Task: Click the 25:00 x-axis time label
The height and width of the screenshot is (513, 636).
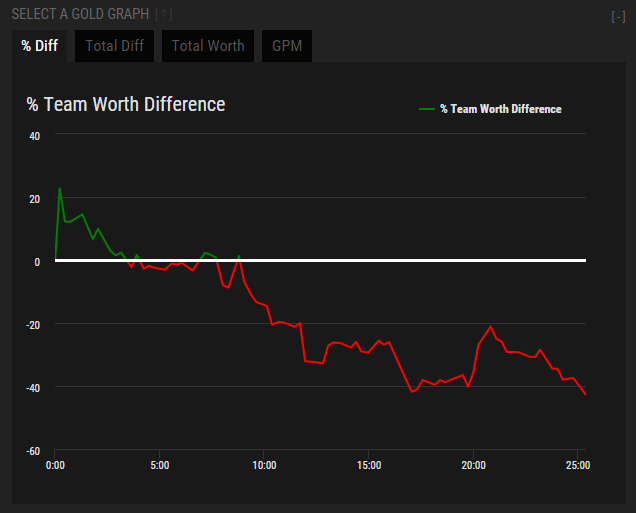Action: coord(578,465)
